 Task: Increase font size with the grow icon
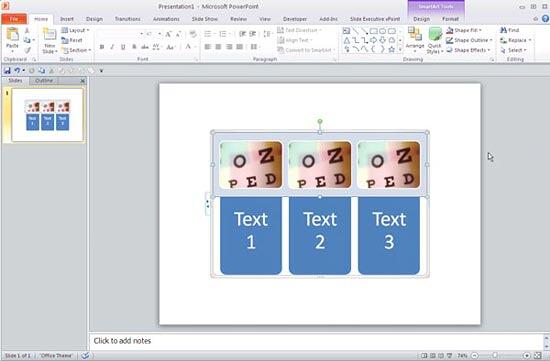click(168, 34)
